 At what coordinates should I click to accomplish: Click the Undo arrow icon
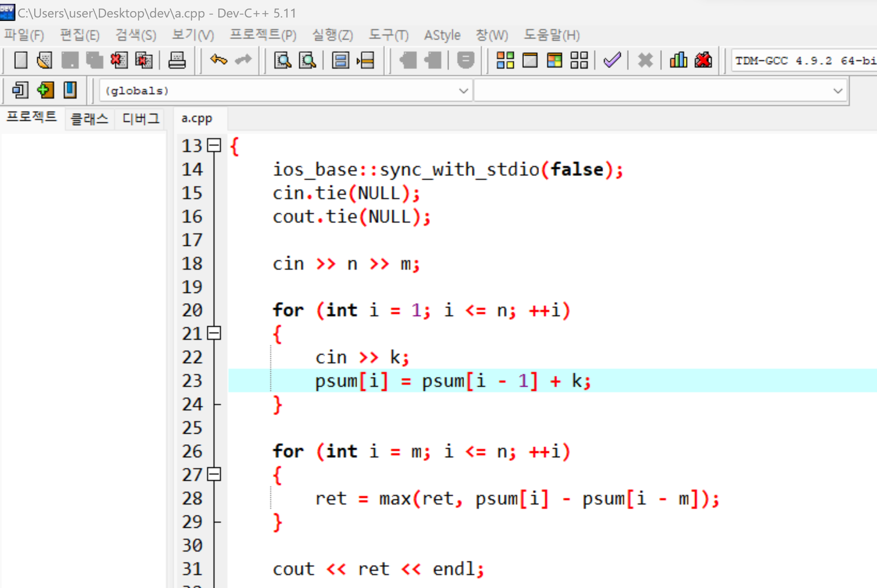(x=219, y=60)
